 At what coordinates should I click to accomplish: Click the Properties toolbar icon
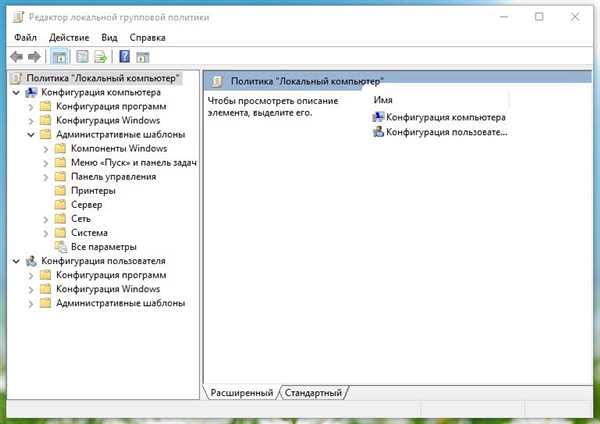82,57
